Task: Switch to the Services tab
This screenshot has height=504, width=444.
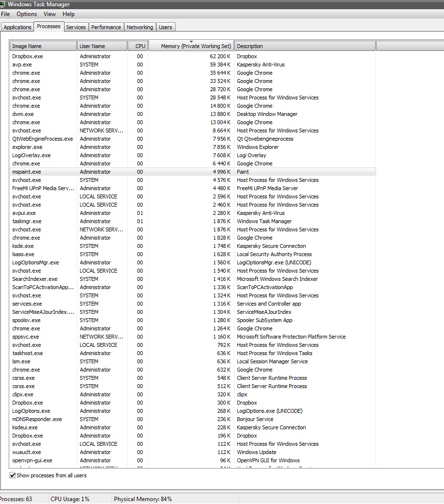Action: [76, 27]
